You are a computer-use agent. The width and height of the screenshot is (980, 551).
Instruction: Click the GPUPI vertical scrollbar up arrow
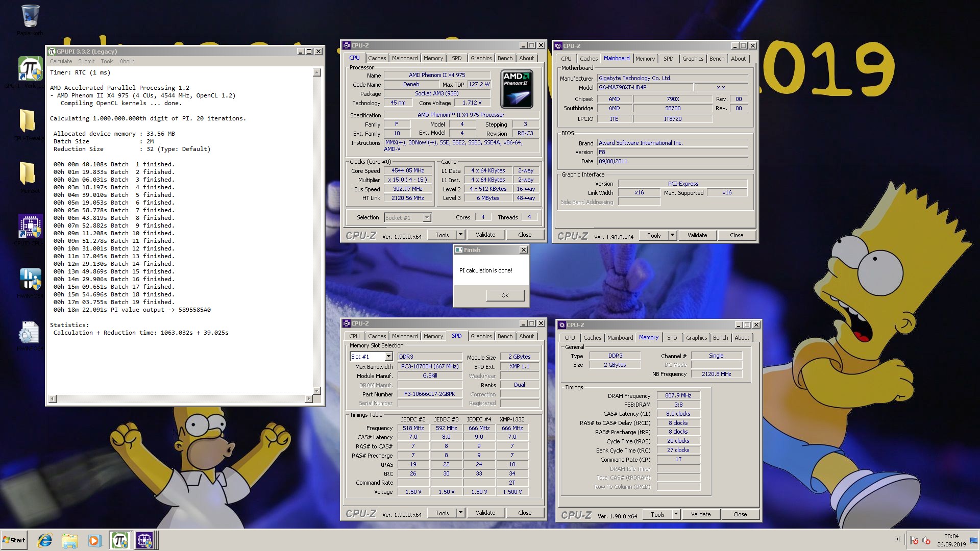317,72
